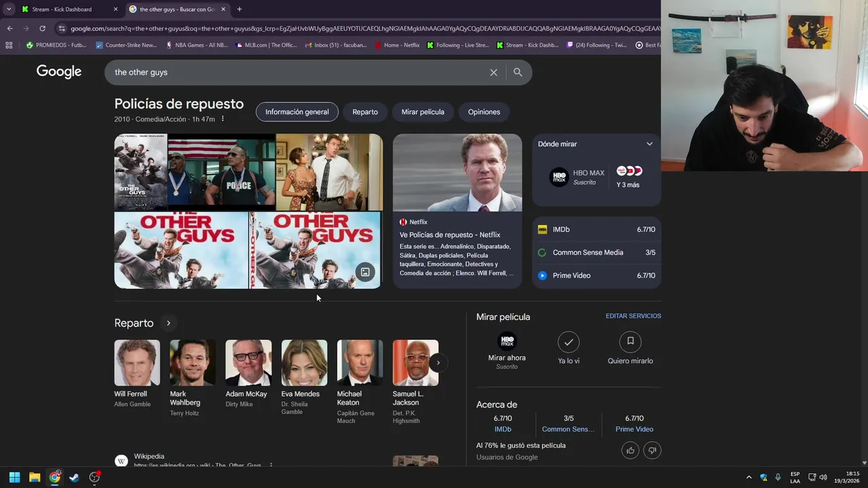868x488 pixels.
Task: Open Eva Mendes cast card
Action: [x=304, y=379]
